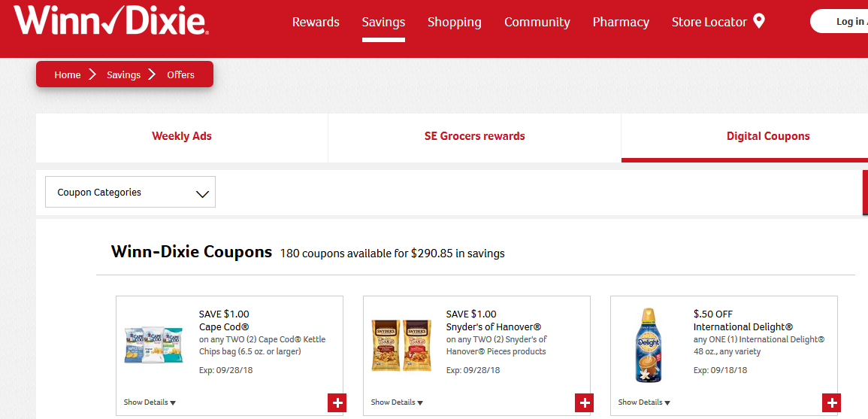
Task: Click Savings in the breadcrumb
Action: 123,74
